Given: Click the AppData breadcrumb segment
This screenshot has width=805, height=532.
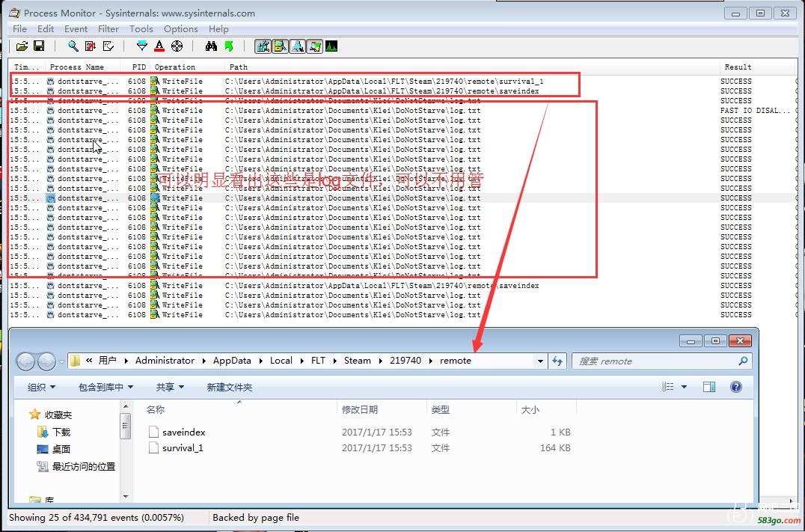Looking at the screenshot, I should (x=232, y=361).
